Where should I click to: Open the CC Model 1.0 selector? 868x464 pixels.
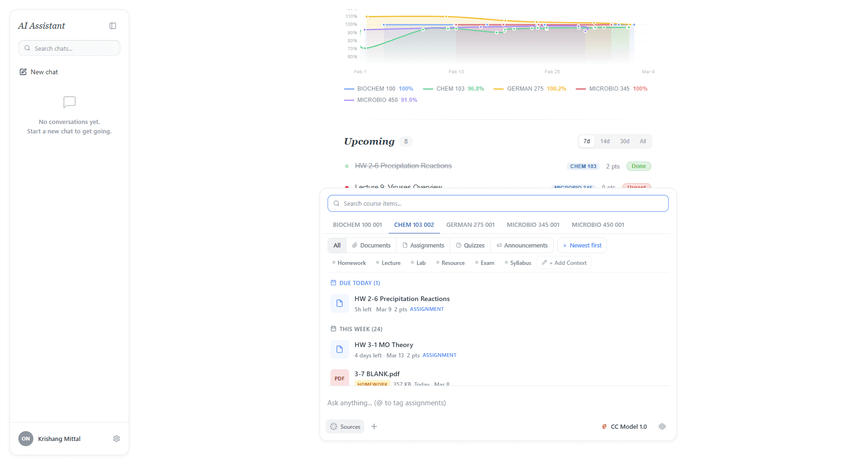[624, 427]
